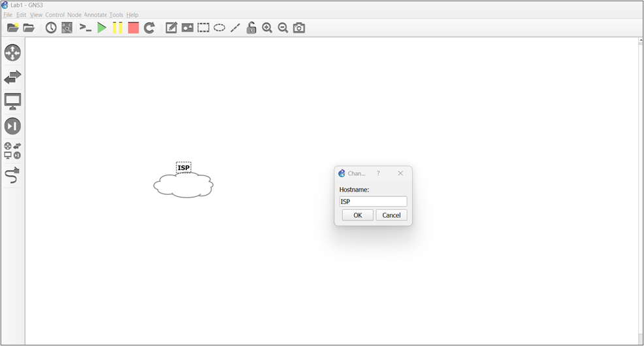Click the Hostname input field
The image size is (644, 346).
pyautogui.click(x=373, y=201)
